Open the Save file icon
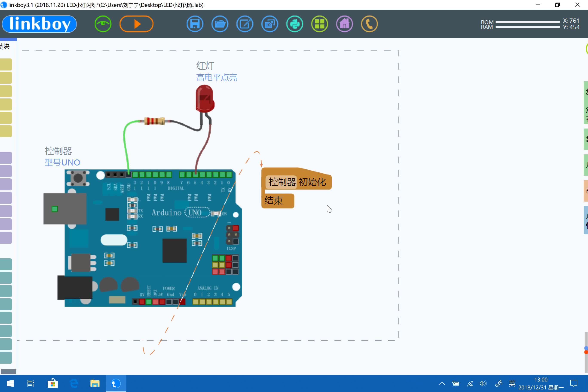 pos(195,24)
